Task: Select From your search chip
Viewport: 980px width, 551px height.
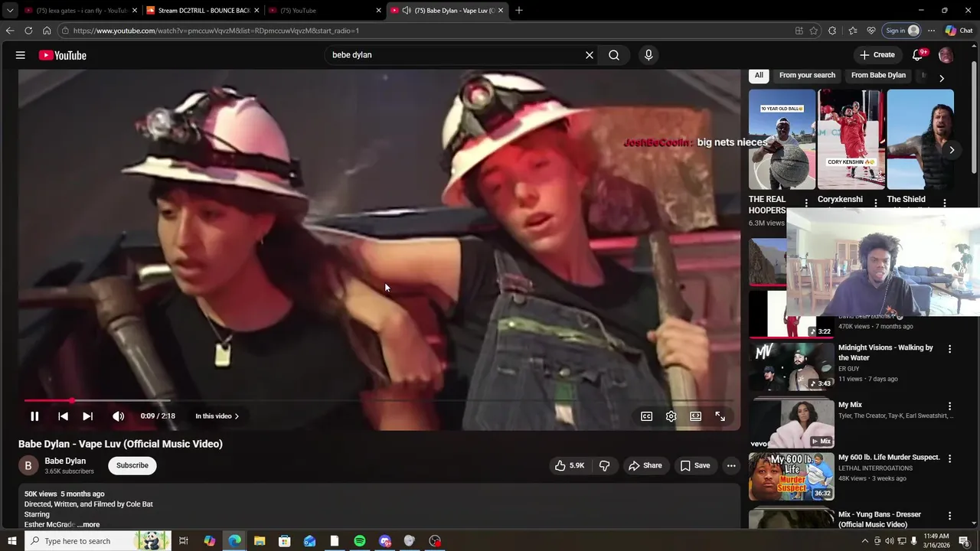Action: (807, 75)
